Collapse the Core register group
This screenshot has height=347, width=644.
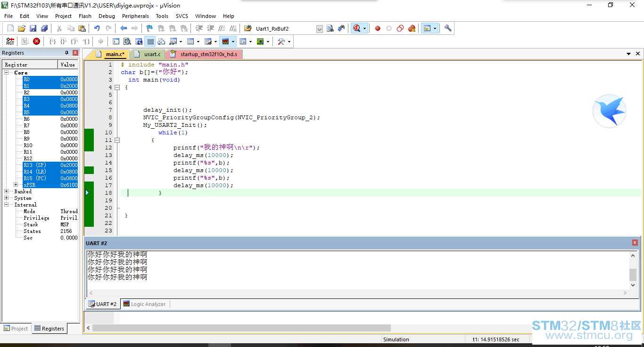[7, 73]
